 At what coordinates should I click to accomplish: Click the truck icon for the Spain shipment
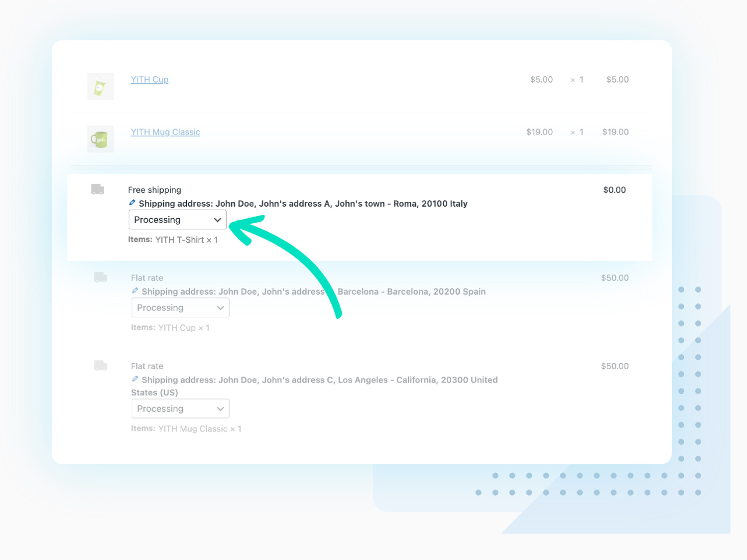point(101,277)
